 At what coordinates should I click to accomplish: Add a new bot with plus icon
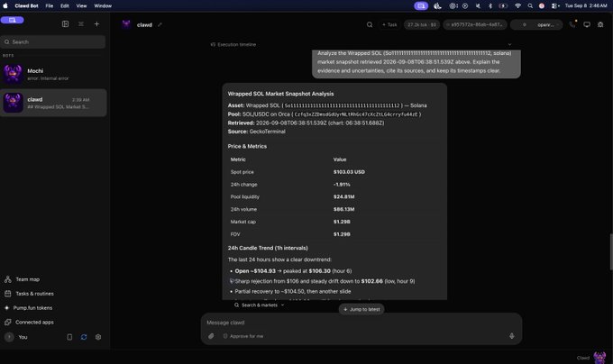[96, 23]
